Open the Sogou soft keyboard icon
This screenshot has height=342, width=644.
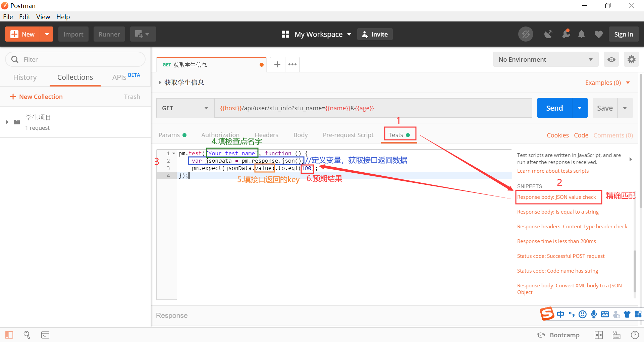605,314
